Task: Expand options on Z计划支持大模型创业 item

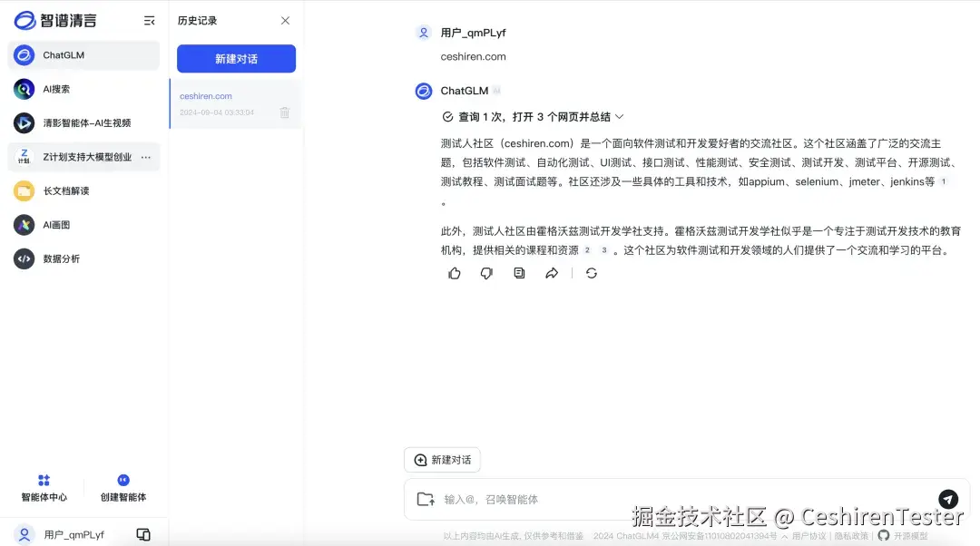Action: (144, 156)
